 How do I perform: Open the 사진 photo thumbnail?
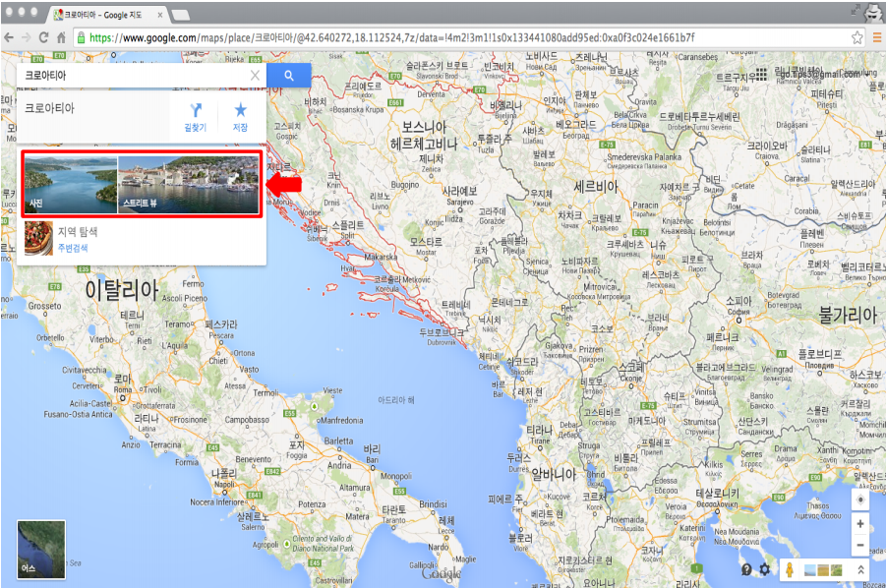71,185
